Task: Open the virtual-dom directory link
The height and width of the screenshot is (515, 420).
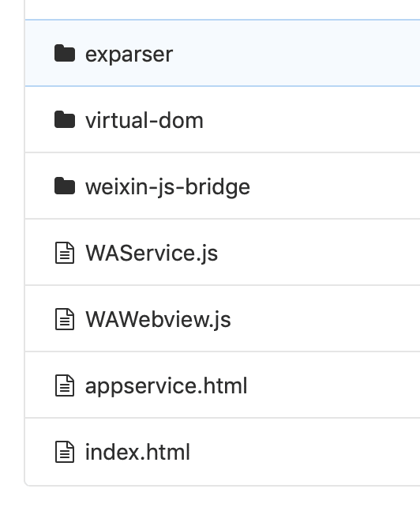Action: [x=144, y=120]
